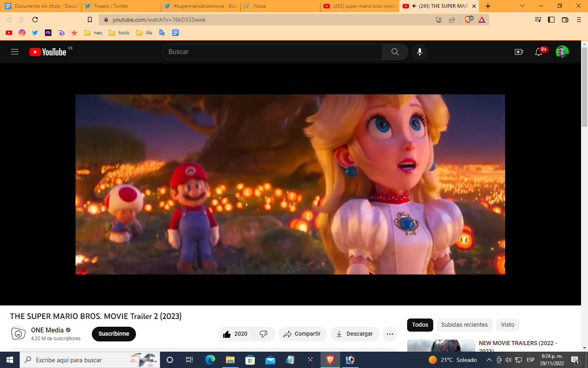Open Task View from the taskbar

[x=189, y=360]
